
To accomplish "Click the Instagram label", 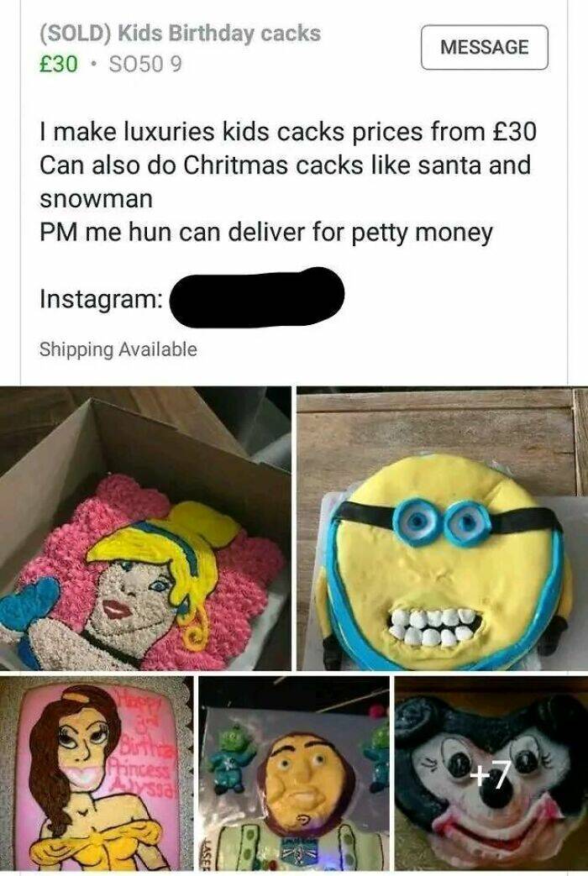I will coord(101,299).
